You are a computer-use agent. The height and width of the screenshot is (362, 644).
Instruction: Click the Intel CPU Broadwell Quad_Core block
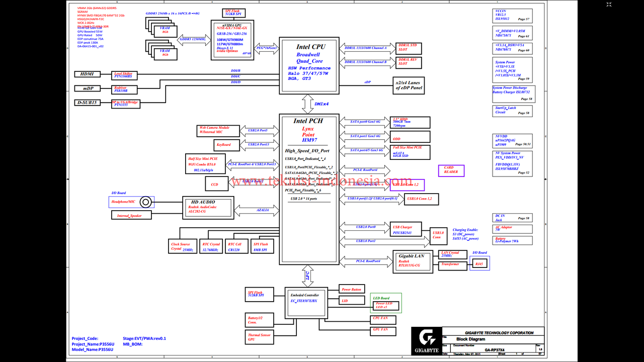[x=309, y=66]
